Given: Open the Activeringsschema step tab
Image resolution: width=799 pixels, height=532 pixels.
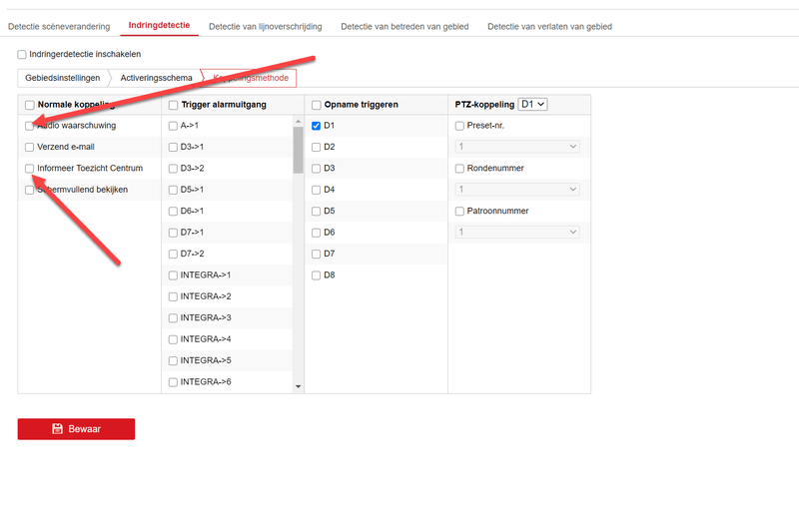Looking at the screenshot, I should pyautogui.click(x=156, y=77).
